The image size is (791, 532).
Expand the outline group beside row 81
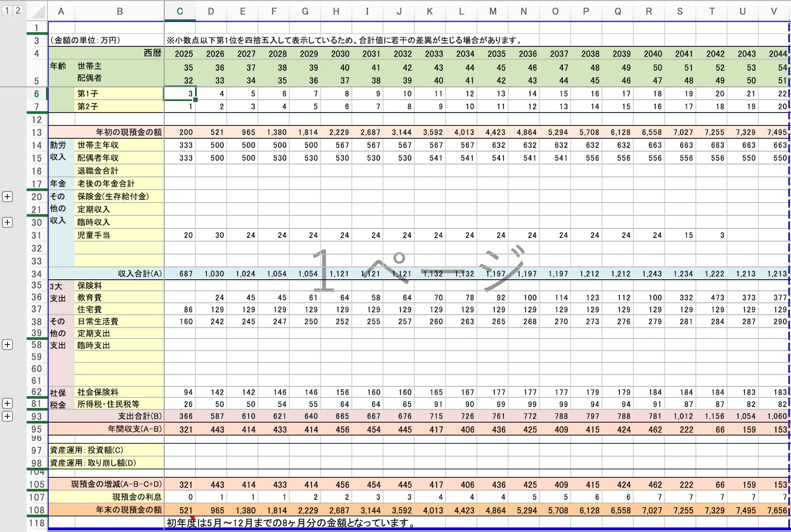tap(8, 404)
